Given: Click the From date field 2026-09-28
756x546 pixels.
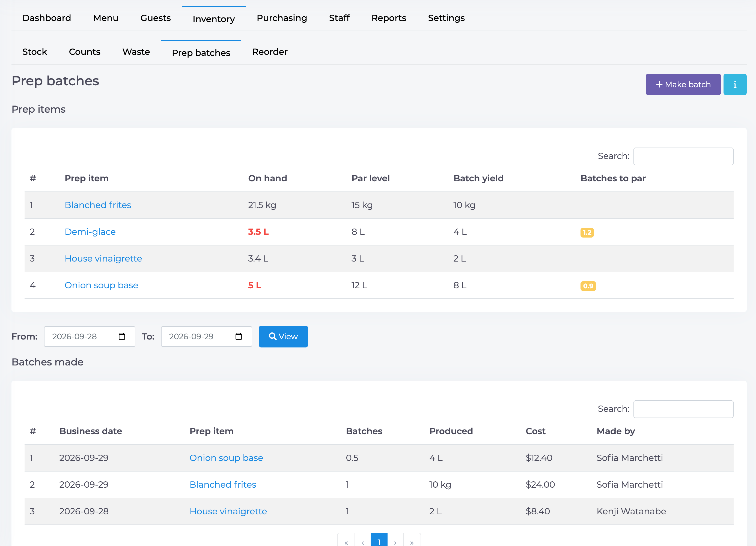Looking at the screenshot, I should coord(90,337).
